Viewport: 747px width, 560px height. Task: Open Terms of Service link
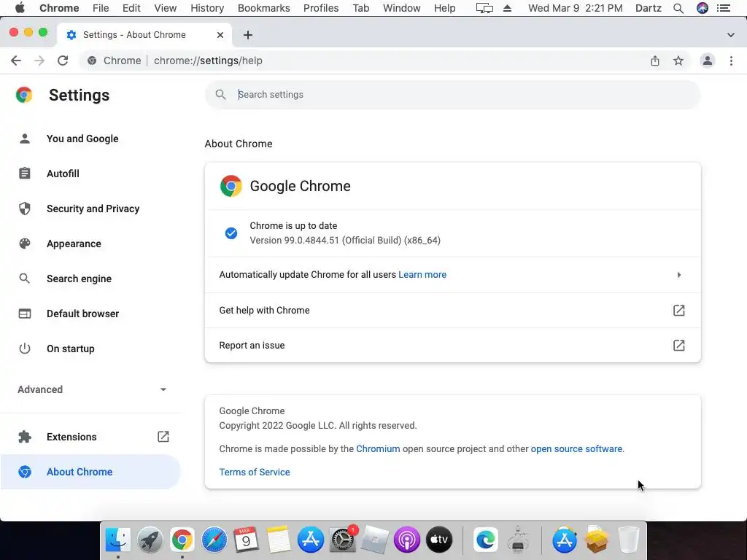point(255,472)
